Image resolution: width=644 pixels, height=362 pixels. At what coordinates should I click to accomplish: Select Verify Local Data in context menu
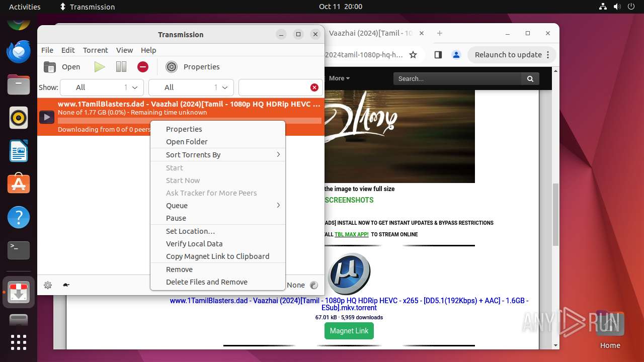click(218, 244)
